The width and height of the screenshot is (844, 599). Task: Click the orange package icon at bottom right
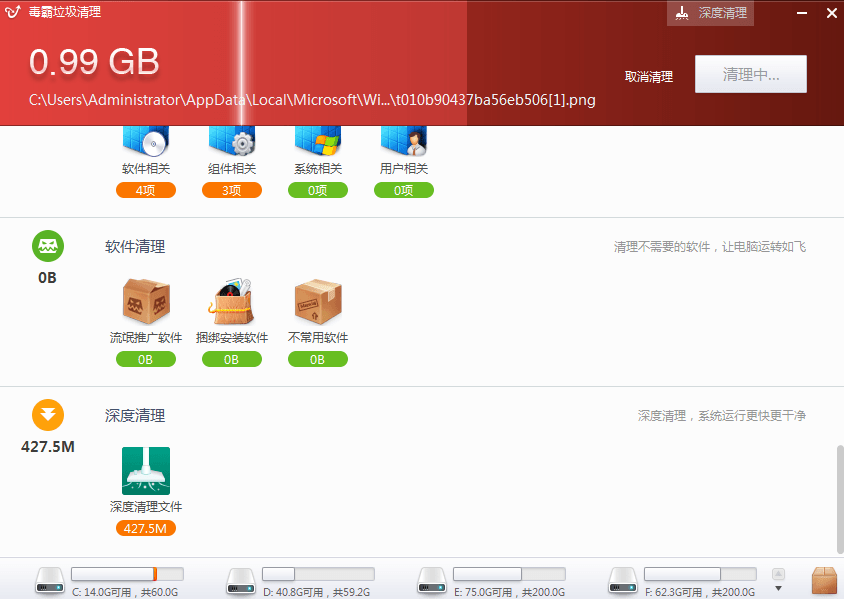[x=825, y=580]
